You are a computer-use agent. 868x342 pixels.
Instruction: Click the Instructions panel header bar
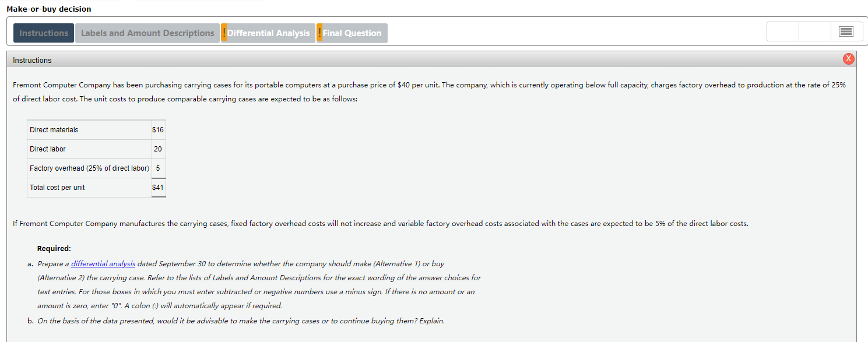[408, 59]
